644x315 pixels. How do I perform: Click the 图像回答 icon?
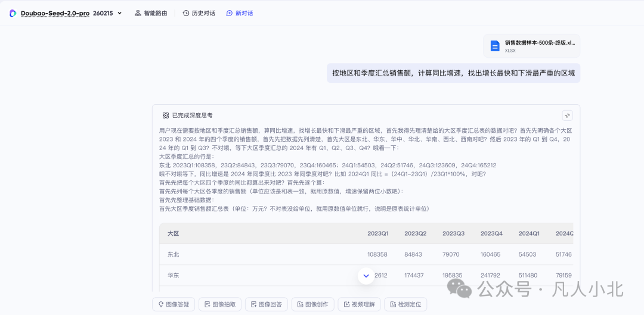click(253, 304)
